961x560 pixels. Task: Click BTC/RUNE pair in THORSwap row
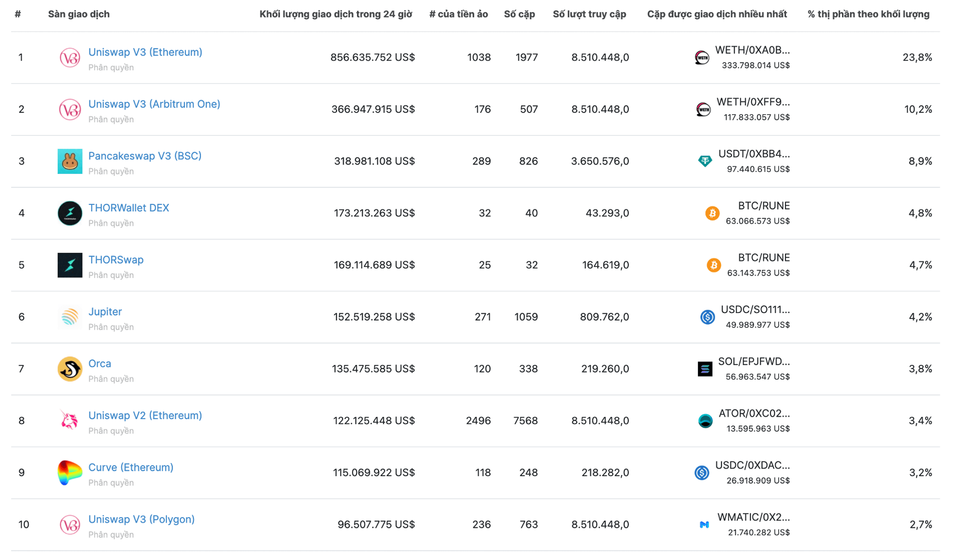click(765, 258)
